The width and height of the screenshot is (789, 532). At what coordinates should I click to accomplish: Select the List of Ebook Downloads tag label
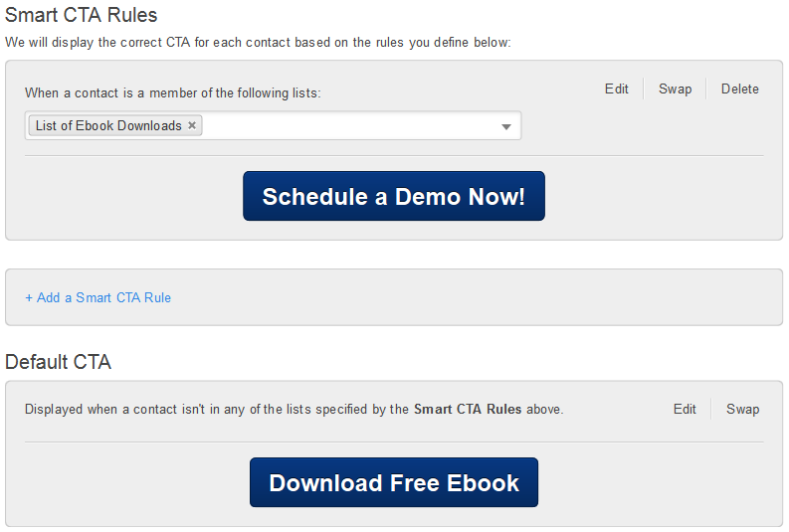pyautogui.click(x=108, y=125)
